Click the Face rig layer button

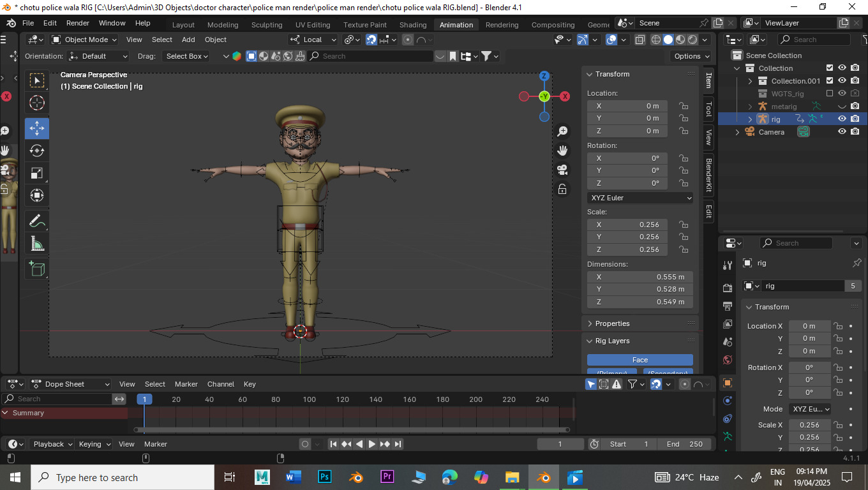640,360
